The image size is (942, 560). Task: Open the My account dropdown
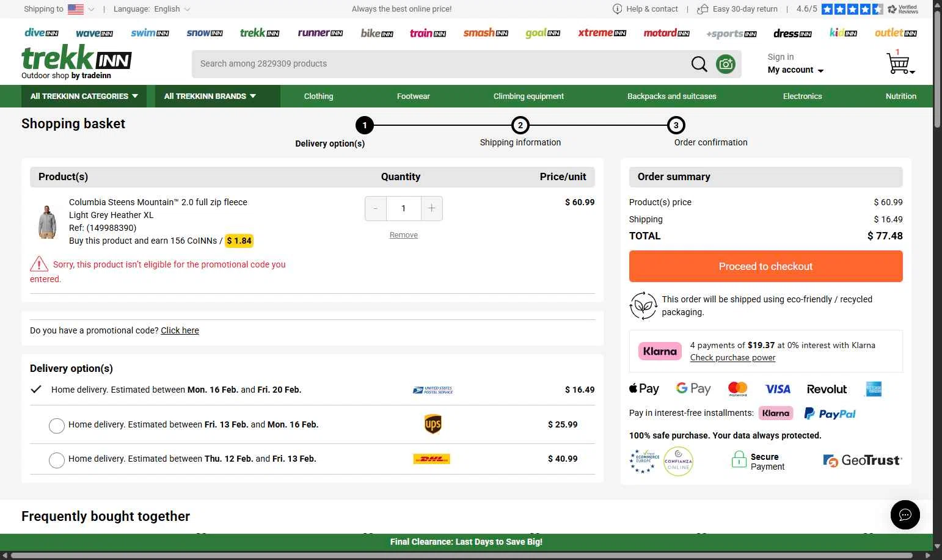pos(795,70)
